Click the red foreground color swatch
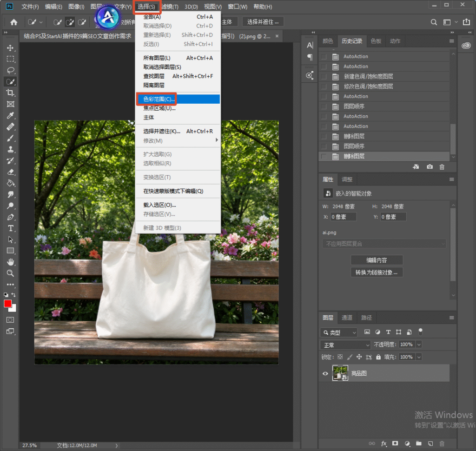This screenshot has width=476, height=451. 7,304
